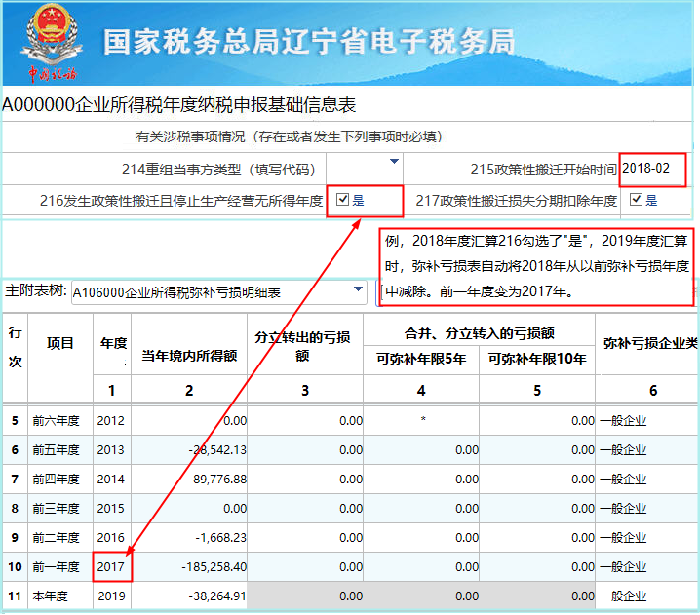
Task: Click the 前三年度 row label
Action: (56, 509)
